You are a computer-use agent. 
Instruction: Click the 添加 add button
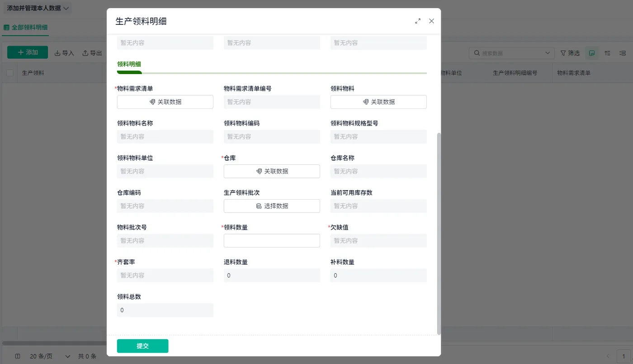(28, 52)
